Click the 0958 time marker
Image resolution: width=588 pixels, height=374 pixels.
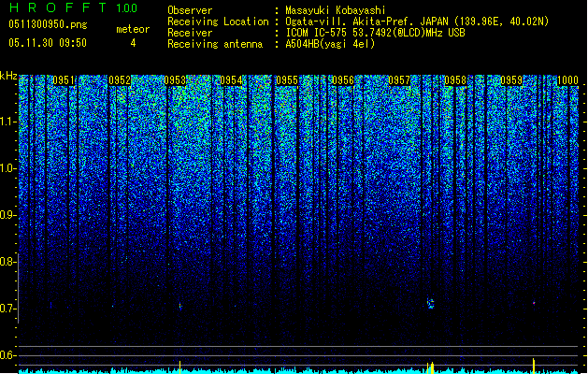455,80
